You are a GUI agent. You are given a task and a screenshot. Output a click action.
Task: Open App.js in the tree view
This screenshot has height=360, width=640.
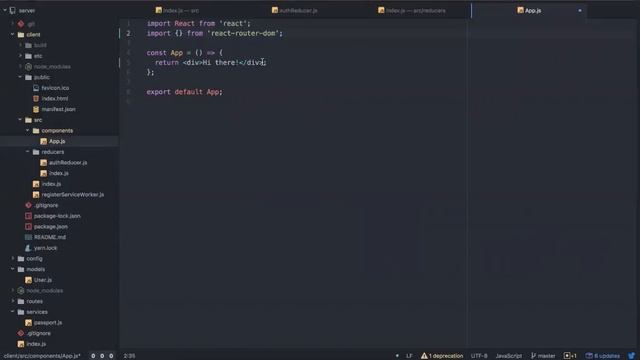coord(57,141)
